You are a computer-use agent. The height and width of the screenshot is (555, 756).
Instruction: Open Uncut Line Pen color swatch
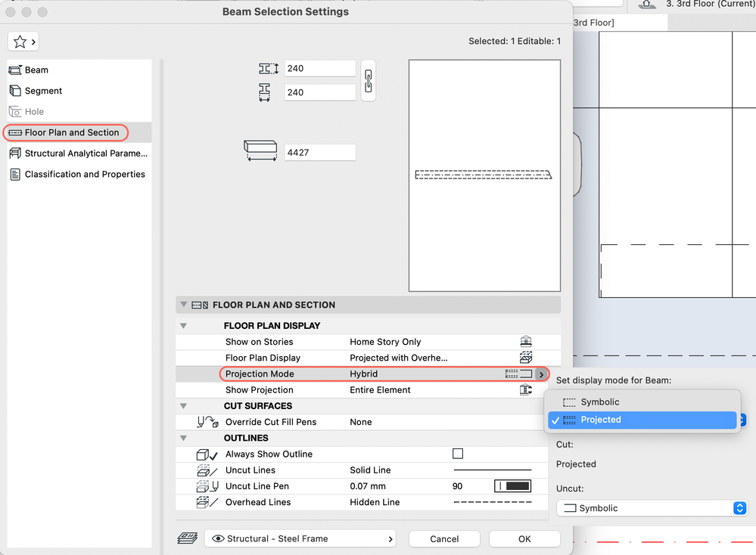coord(512,486)
